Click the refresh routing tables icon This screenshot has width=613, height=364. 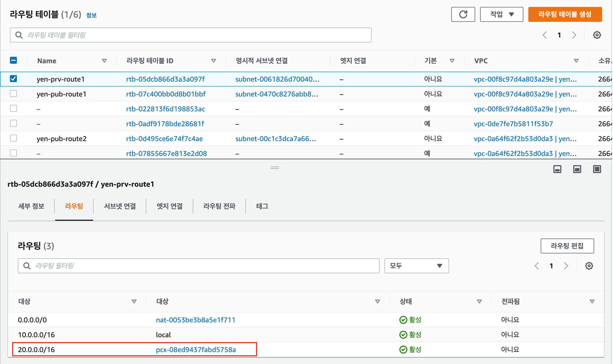tap(463, 14)
